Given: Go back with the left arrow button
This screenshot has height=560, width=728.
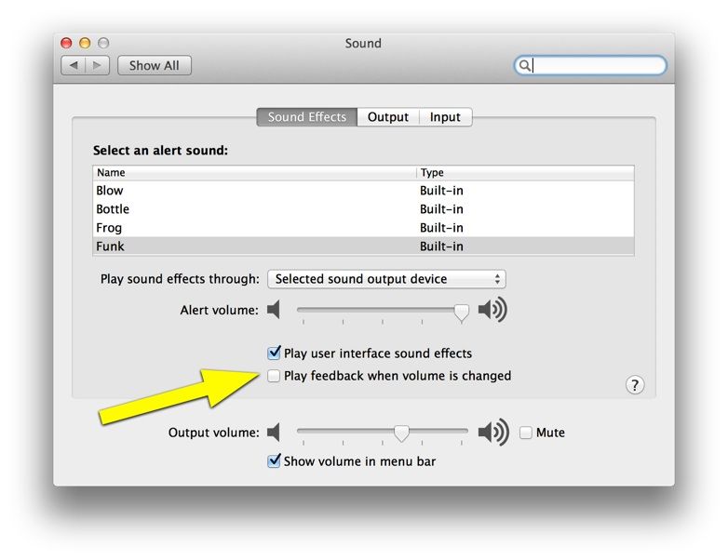Looking at the screenshot, I should 74,66.
